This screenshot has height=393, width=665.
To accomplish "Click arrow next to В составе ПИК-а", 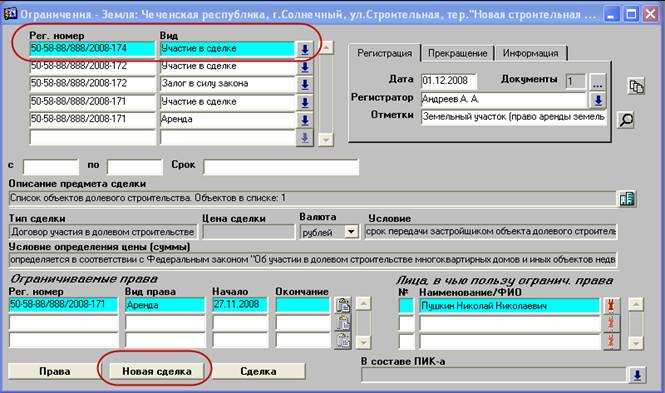I will pos(637,375).
